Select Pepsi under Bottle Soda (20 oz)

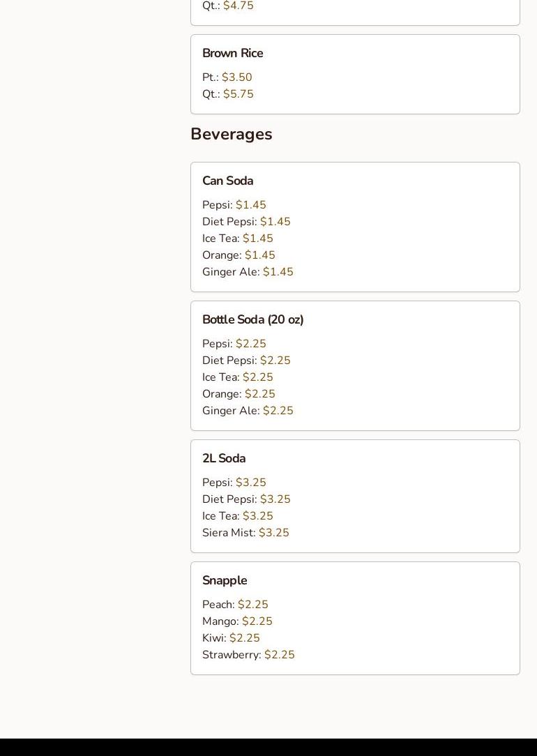234,344
